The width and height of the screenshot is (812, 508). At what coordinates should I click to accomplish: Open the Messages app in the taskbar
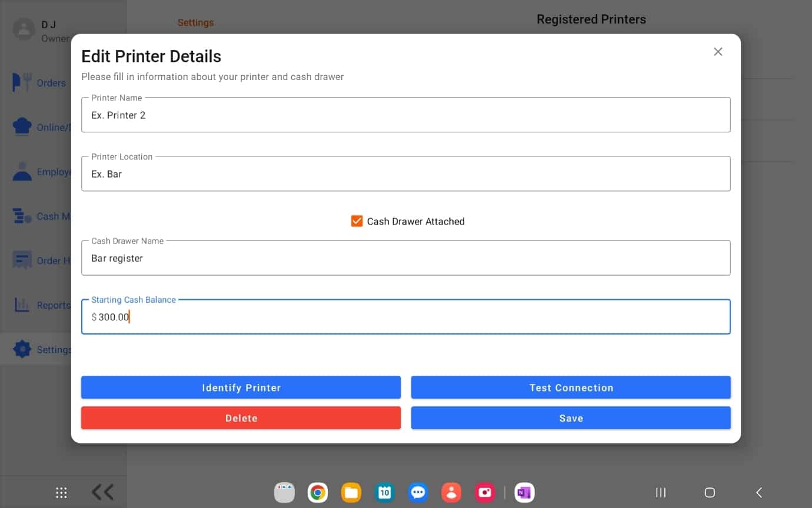[418, 493]
